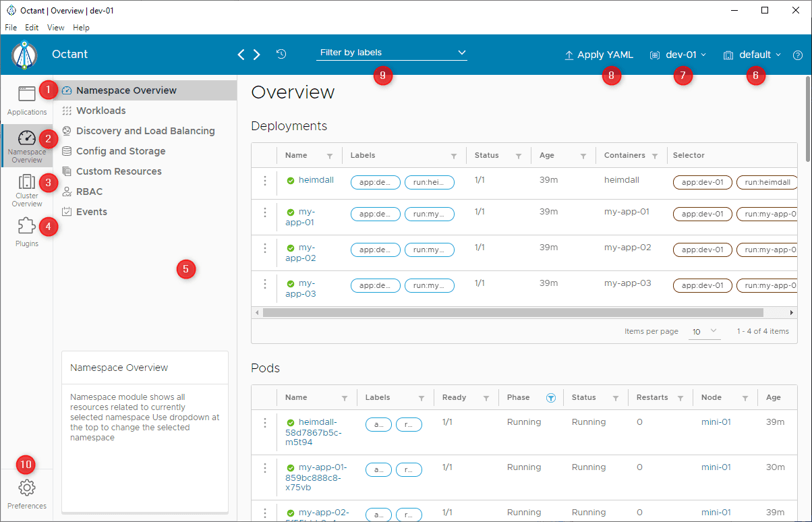This screenshot has height=522, width=812.
Task: Go forward with the right chevron
Action: click(257, 55)
